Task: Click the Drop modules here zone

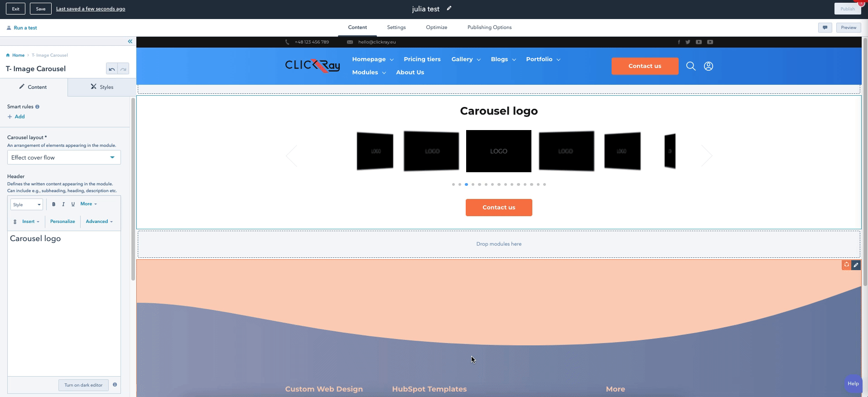Action: point(499,244)
